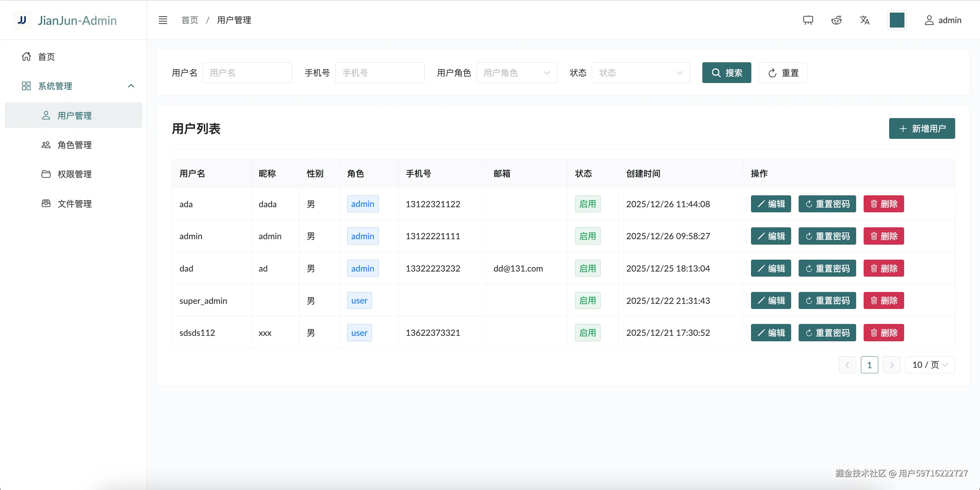The image size is (980, 490).
Task: Click the 启用 status tag for ada
Action: click(x=587, y=204)
